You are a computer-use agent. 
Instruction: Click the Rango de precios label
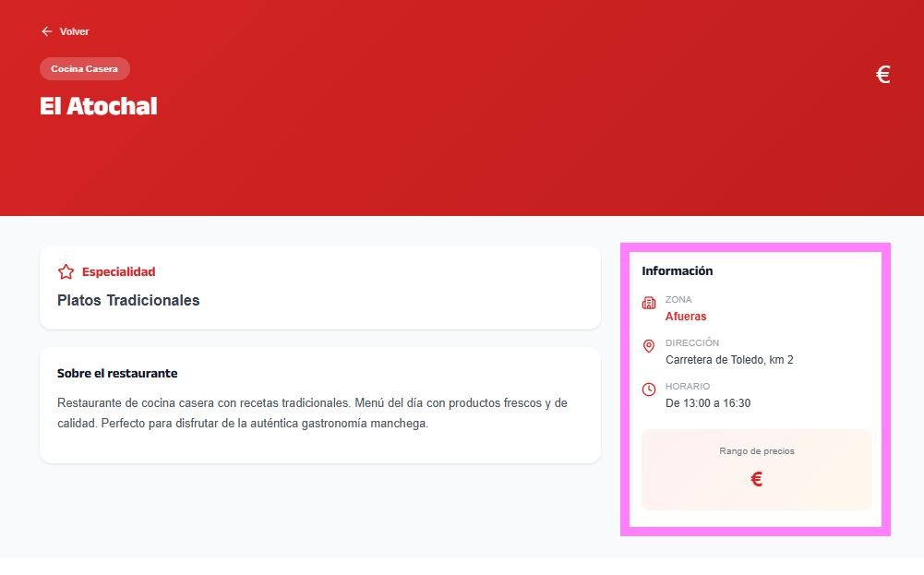click(757, 451)
